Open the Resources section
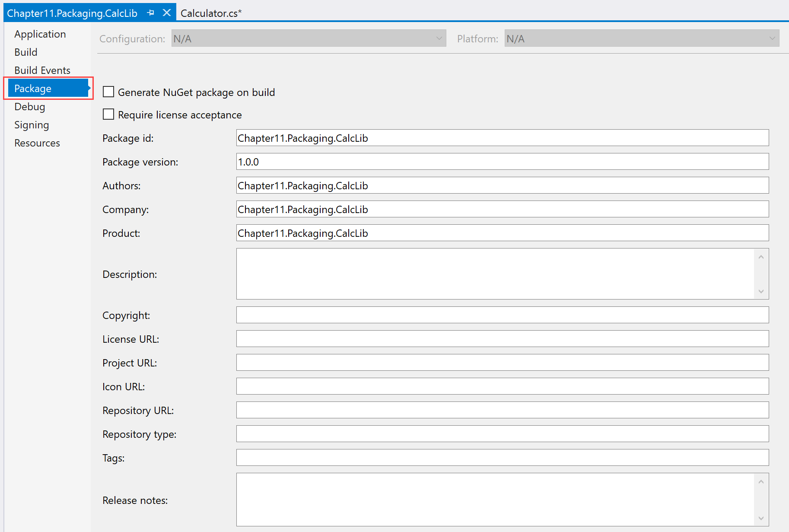The image size is (789, 532). coord(37,143)
